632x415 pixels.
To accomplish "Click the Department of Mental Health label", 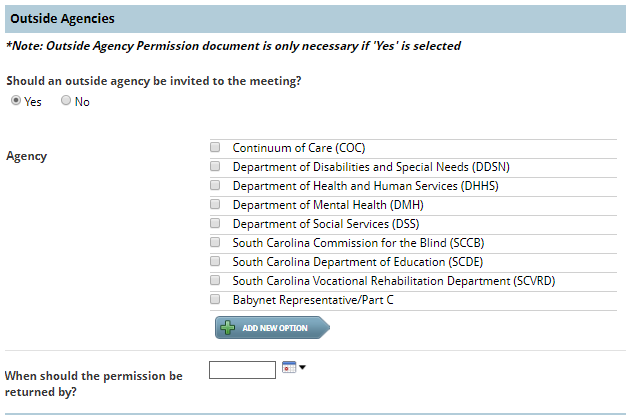I will [328, 205].
